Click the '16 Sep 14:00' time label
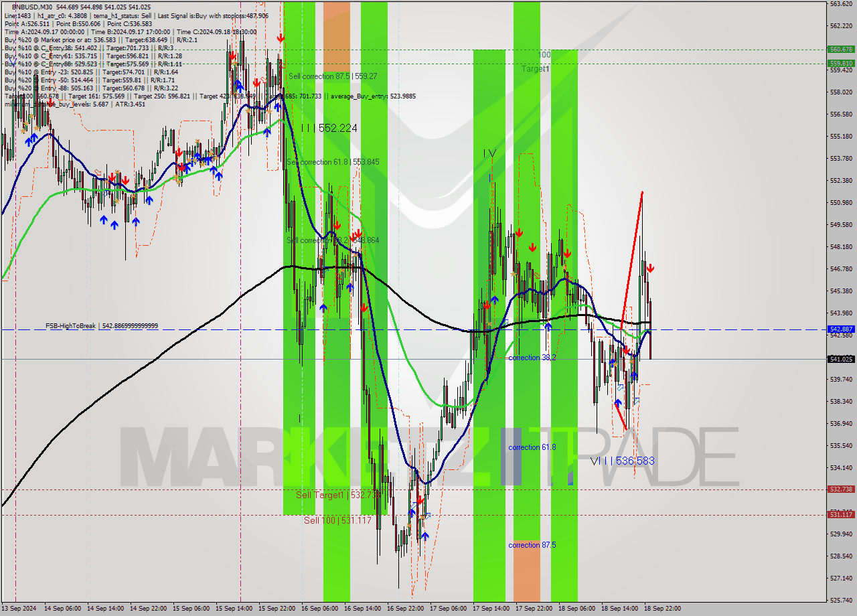The width and height of the screenshot is (857, 616). coord(362,609)
